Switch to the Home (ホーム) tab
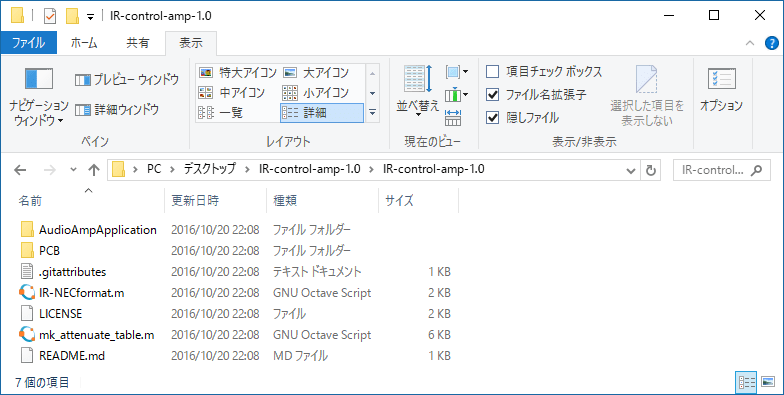 (84, 43)
